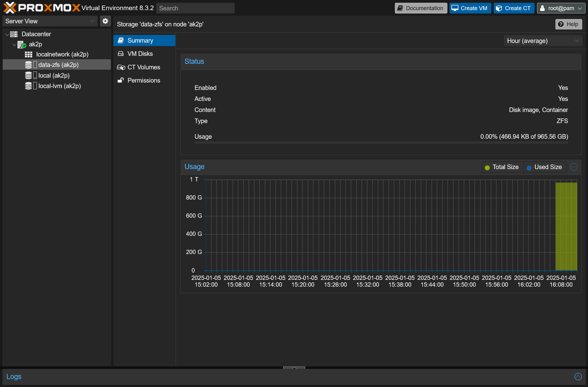Click the Create CT button

[514, 8]
